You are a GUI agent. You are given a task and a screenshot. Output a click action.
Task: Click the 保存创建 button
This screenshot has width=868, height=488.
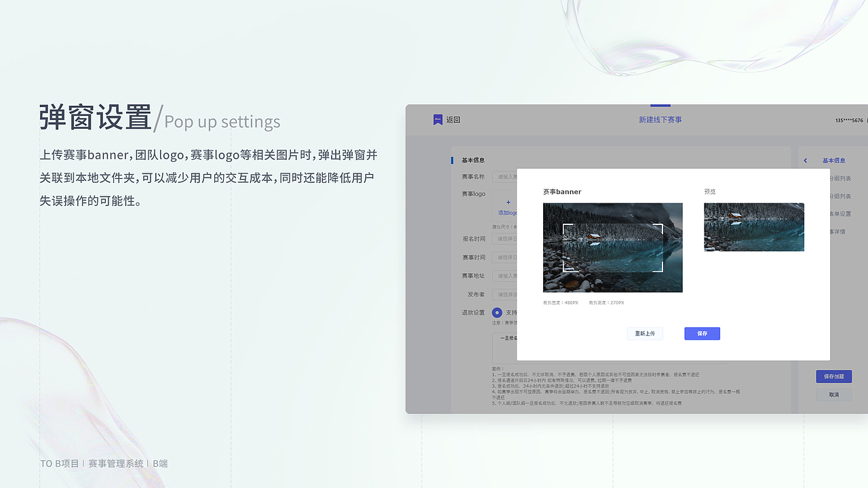833,376
